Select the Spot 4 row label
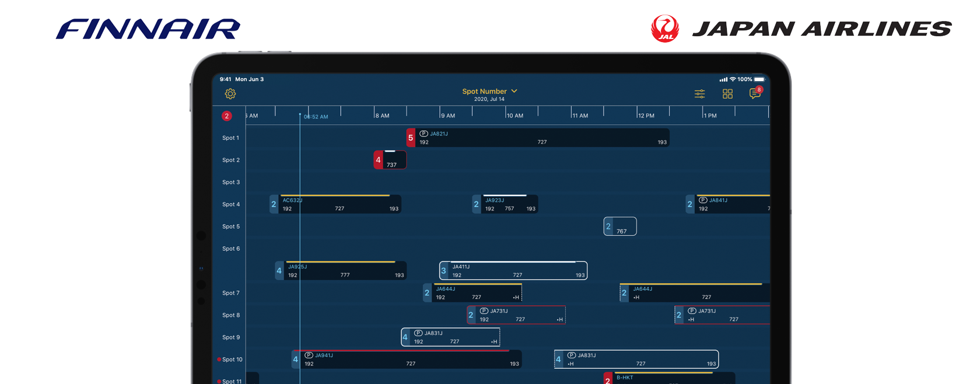 pos(230,205)
